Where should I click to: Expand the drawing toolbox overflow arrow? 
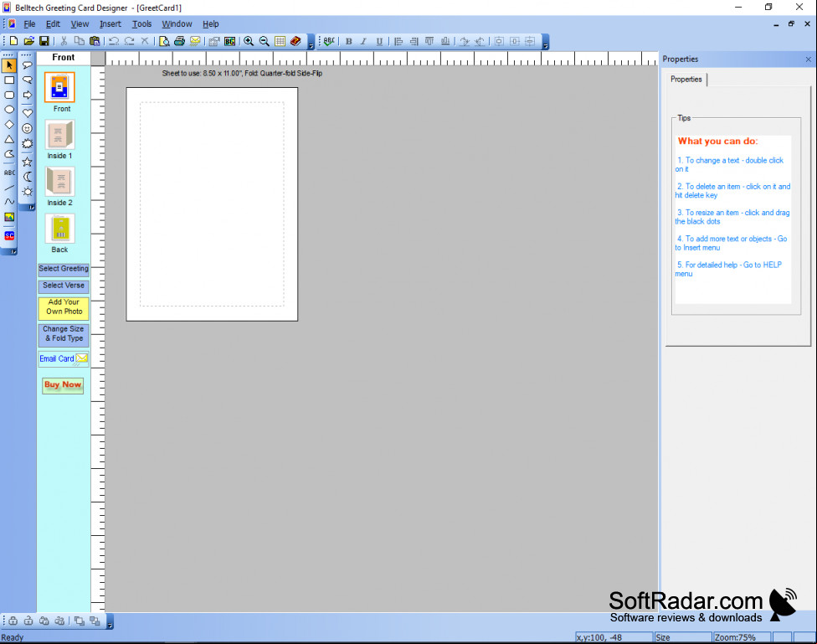[x=13, y=252]
